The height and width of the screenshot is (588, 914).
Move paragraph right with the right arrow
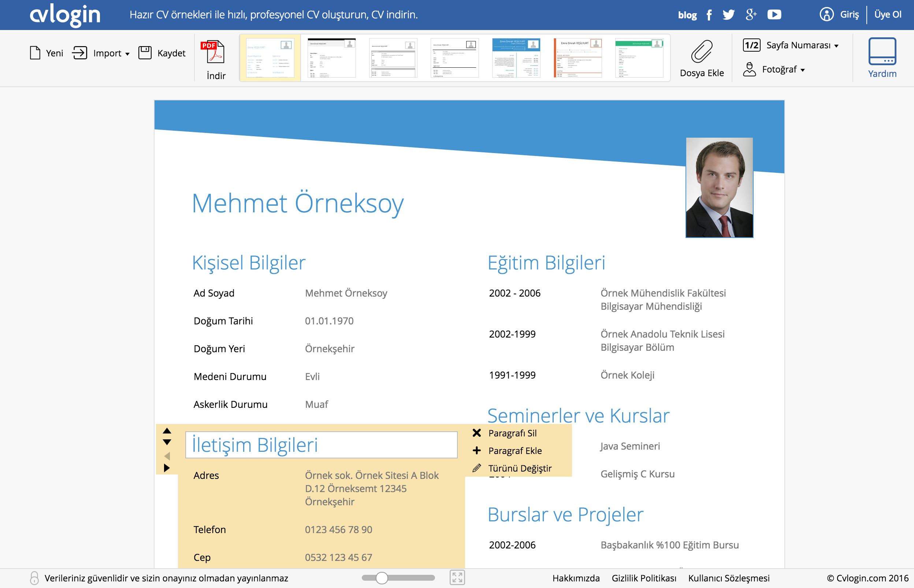point(167,468)
